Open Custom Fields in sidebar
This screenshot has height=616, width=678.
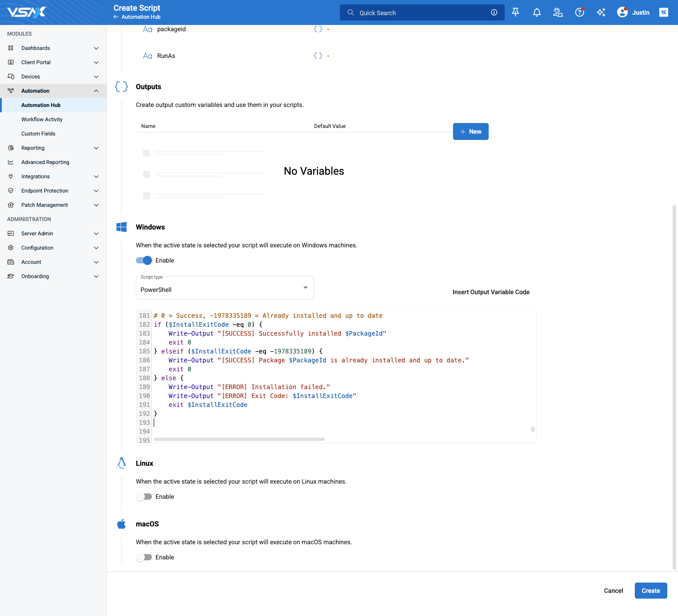point(38,134)
